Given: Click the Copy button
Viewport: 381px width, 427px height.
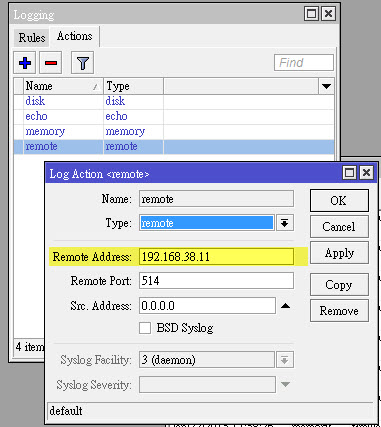Looking at the screenshot, I should point(339,285).
